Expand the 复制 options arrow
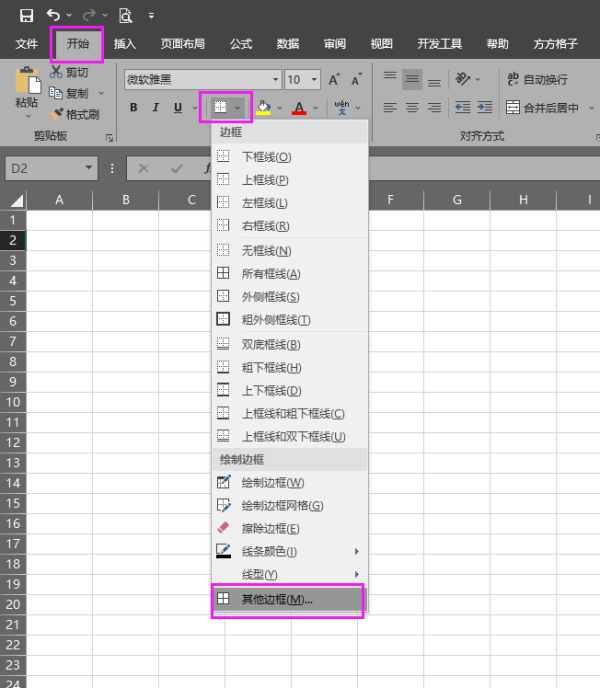The height and width of the screenshot is (688, 600). point(101,93)
